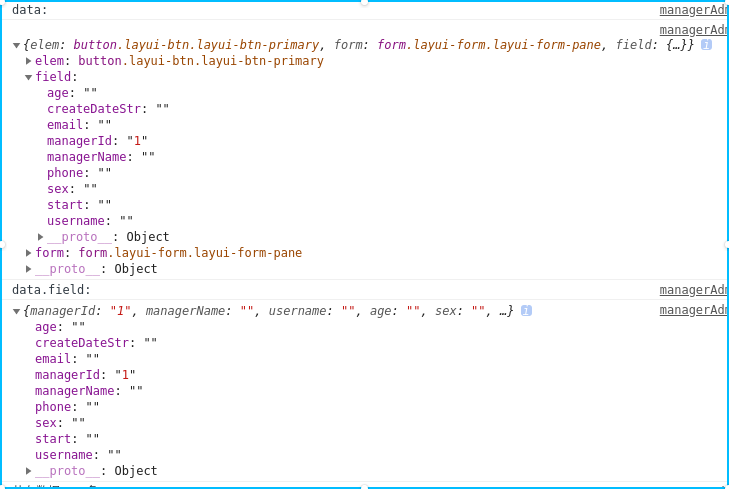Select email row in the data.field output
The height and width of the screenshot is (489, 729).
[67, 358]
